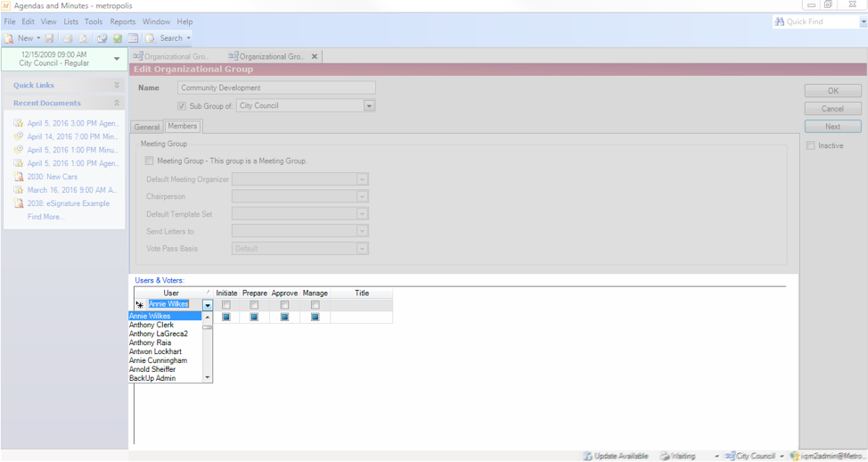Toggle the User combo box arrow

click(207, 305)
